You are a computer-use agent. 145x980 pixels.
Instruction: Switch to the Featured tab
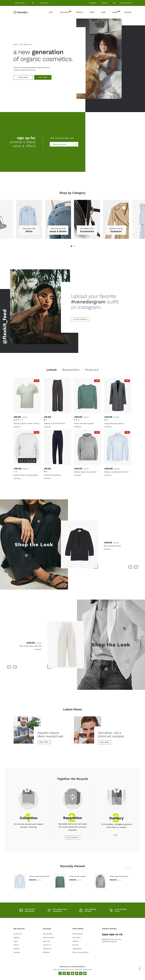point(92,370)
